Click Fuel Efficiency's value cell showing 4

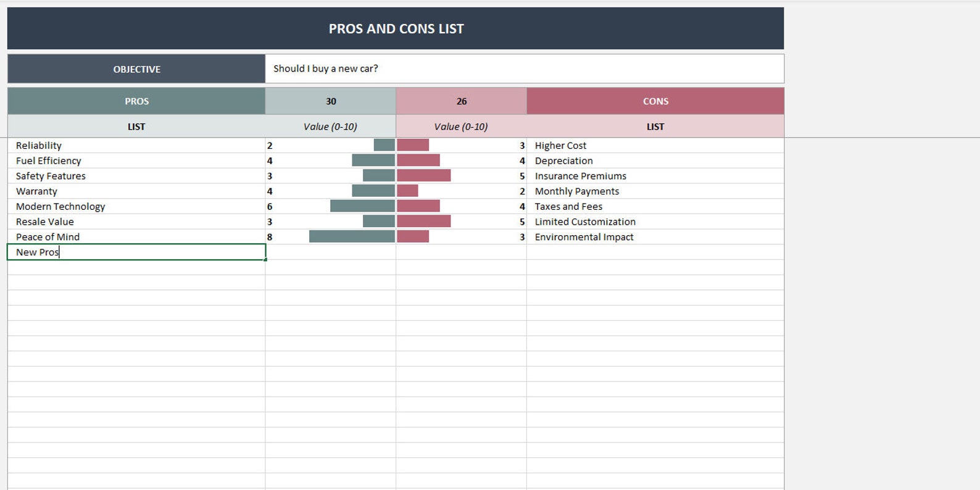[331, 160]
